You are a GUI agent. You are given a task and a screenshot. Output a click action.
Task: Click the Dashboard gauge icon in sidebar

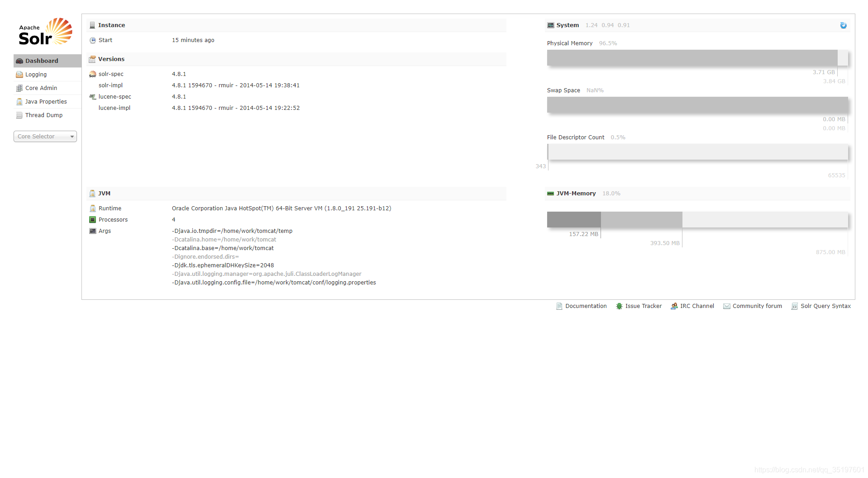tap(19, 61)
